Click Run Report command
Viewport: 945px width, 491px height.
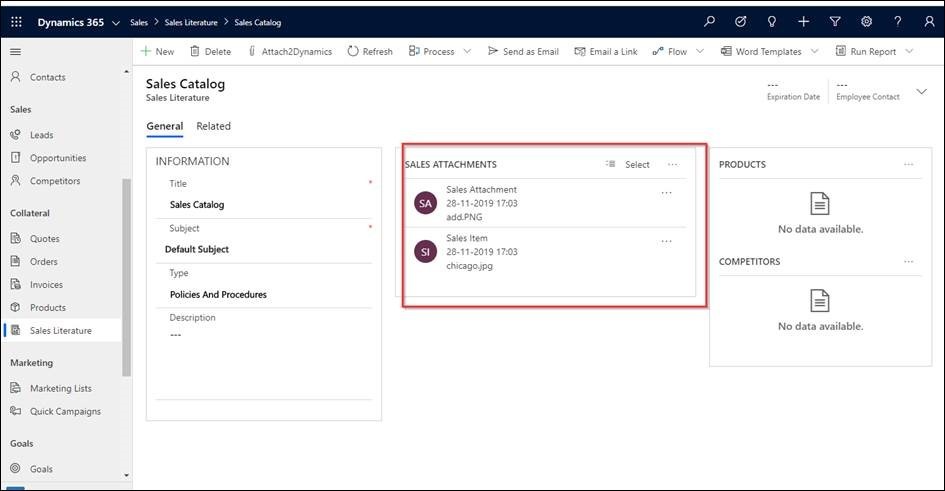[x=865, y=52]
